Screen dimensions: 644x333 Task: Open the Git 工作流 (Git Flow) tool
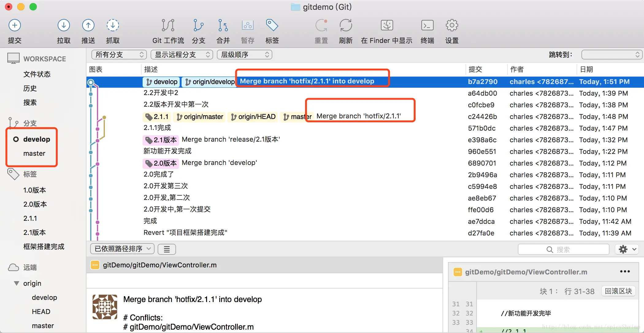pyautogui.click(x=168, y=25)
